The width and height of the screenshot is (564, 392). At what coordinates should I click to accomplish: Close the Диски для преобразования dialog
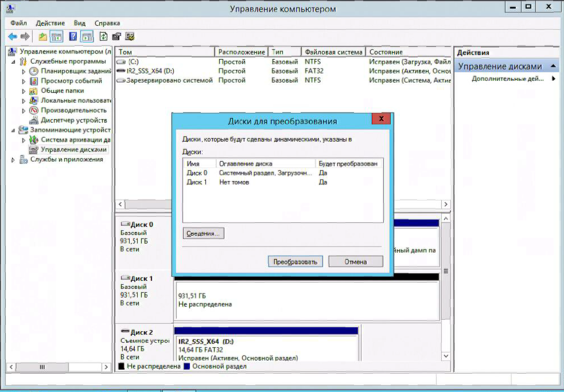pyautogui.click(x=382, y=119)
